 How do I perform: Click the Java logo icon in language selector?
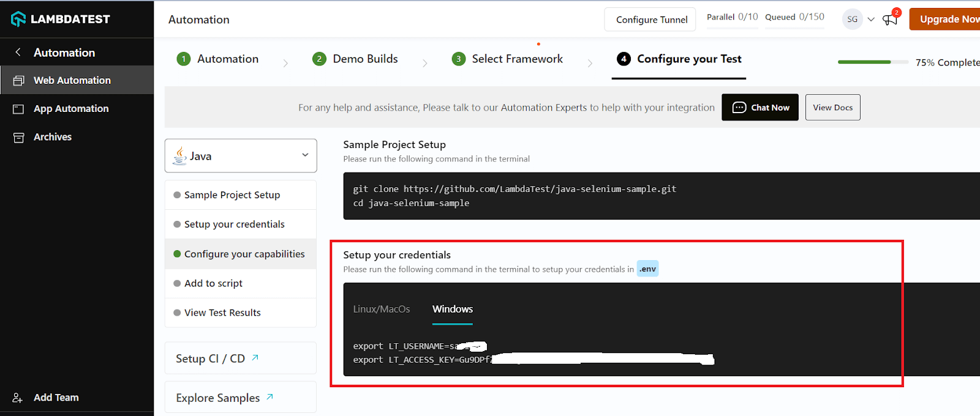pyautogui.click(x=179, y=155)
